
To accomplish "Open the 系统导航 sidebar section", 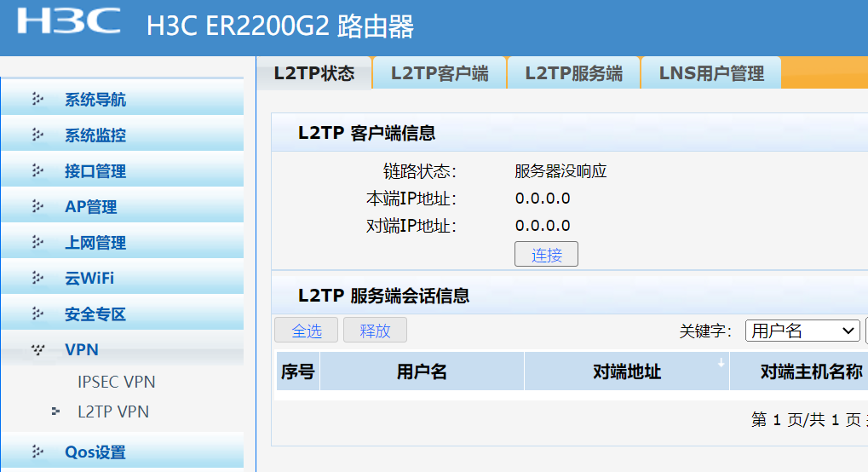I will [123, 99].
